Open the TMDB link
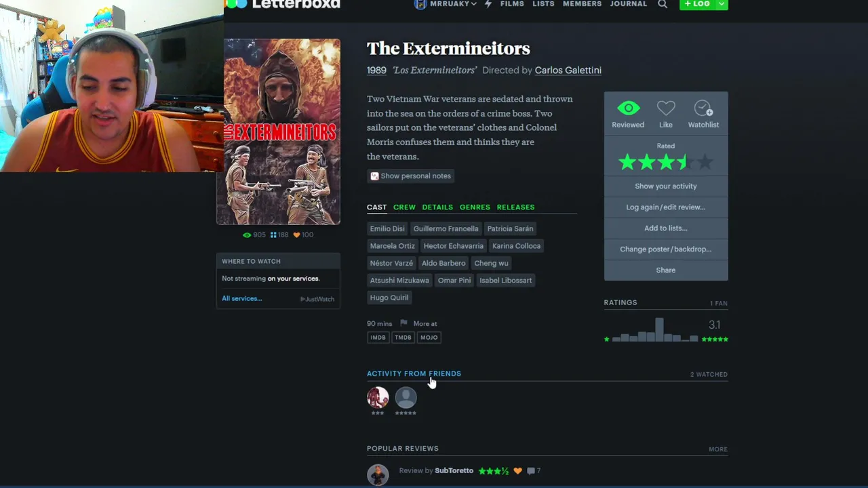 point(403,338)
